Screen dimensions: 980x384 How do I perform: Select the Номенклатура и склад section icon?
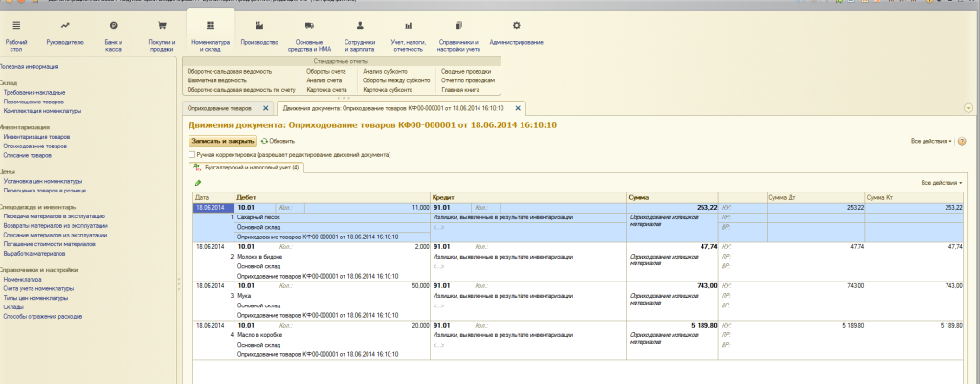point(211,26)
